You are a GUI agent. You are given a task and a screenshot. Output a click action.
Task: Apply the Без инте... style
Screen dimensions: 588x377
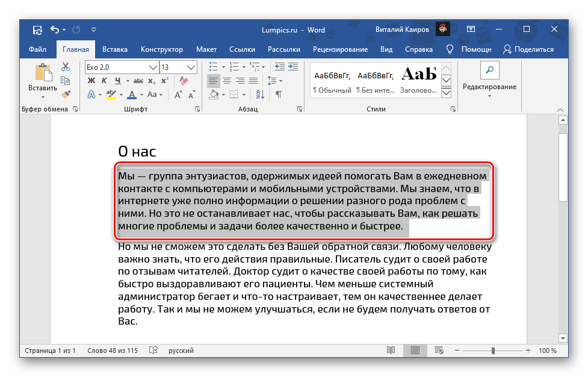pos(376,81)
